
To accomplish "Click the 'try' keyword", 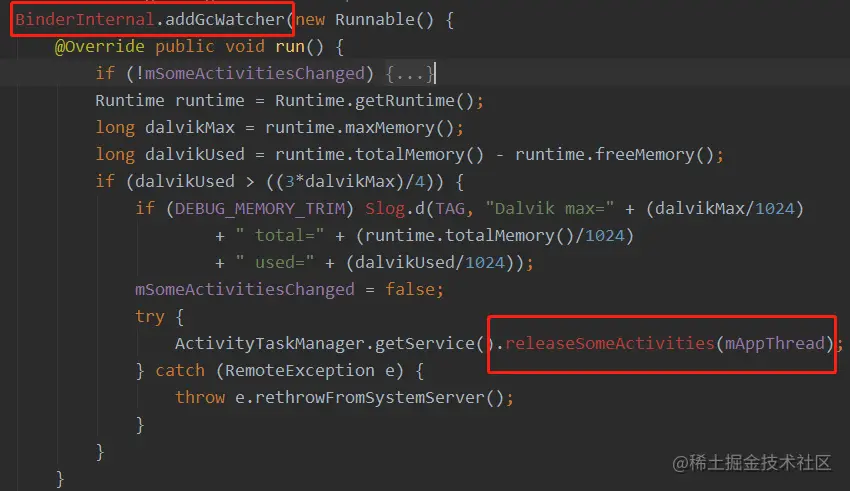I will click(150, 316).
